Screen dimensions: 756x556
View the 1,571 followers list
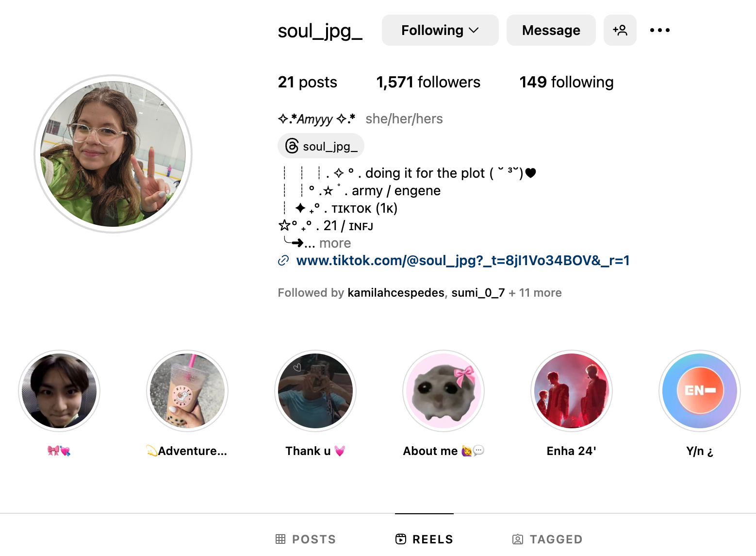click(x=428, y=82)
